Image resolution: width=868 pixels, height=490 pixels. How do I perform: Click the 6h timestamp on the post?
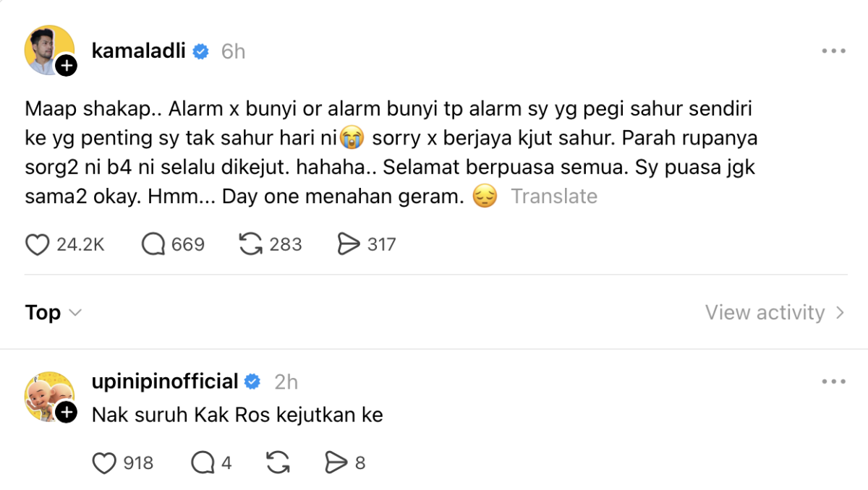tap(233, 52)
